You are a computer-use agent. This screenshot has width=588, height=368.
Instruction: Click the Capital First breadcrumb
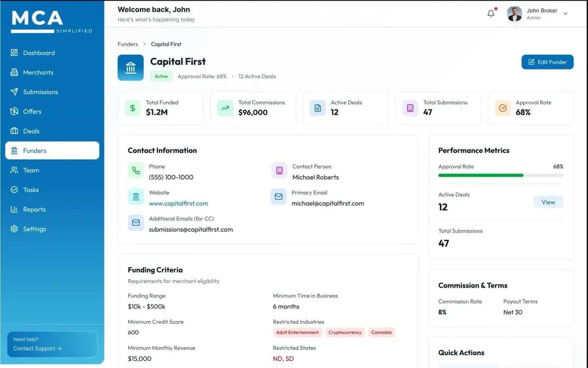pyautogui.click(x=166, y=44)
